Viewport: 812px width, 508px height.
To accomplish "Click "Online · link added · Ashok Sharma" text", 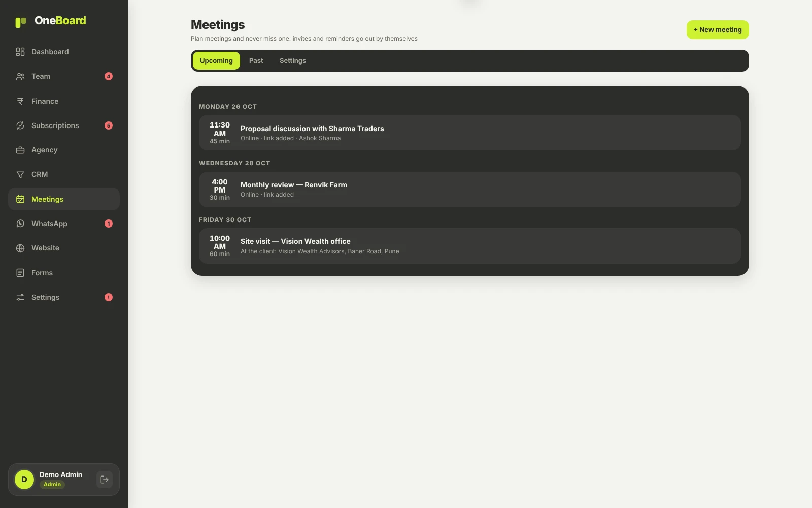I will click(x=291, y=138).
